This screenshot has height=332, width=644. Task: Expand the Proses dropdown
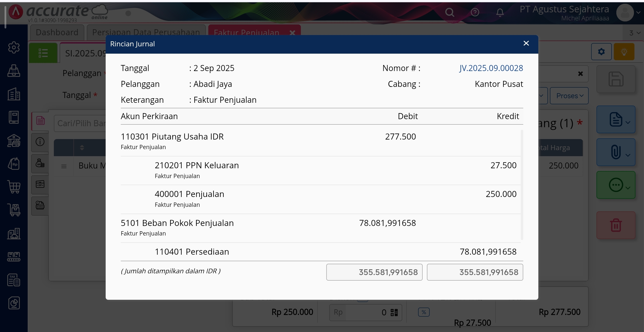(x=569, y=96)
